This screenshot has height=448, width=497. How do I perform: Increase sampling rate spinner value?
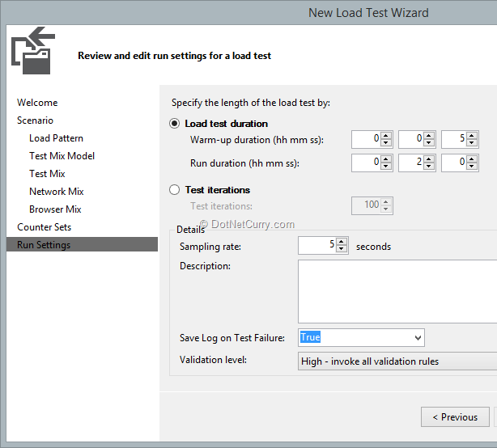342,242
